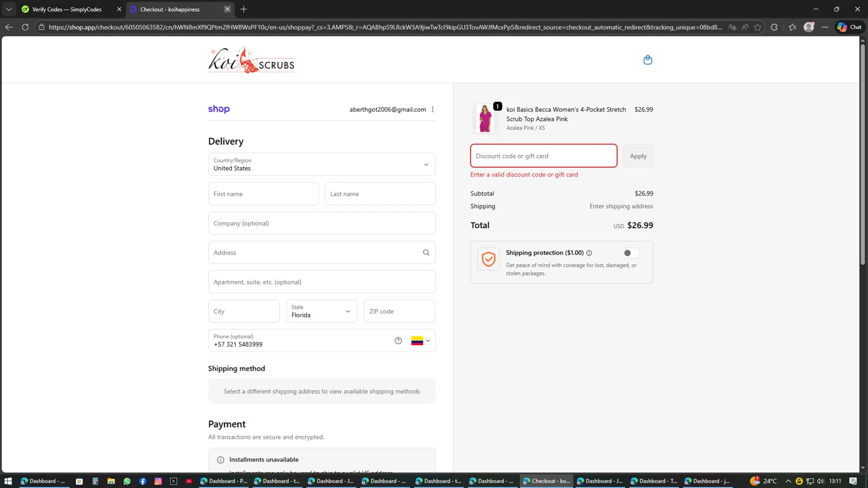Viewport: 868px width, 488px height.
Task: Expand the Country/Region dropdown
Action: tap(322, 164)
